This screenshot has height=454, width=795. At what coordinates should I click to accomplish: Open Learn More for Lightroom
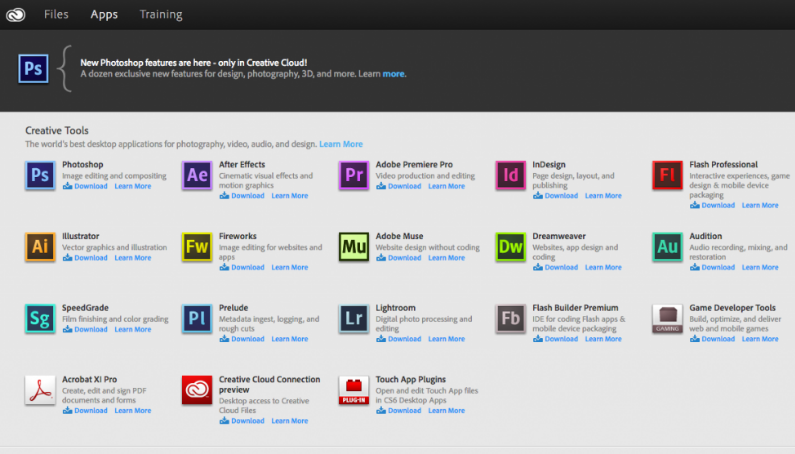446,339
